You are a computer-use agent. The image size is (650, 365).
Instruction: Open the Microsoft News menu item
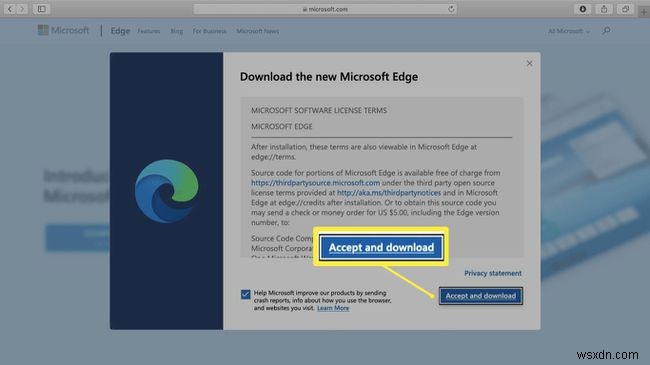(257, 31)
